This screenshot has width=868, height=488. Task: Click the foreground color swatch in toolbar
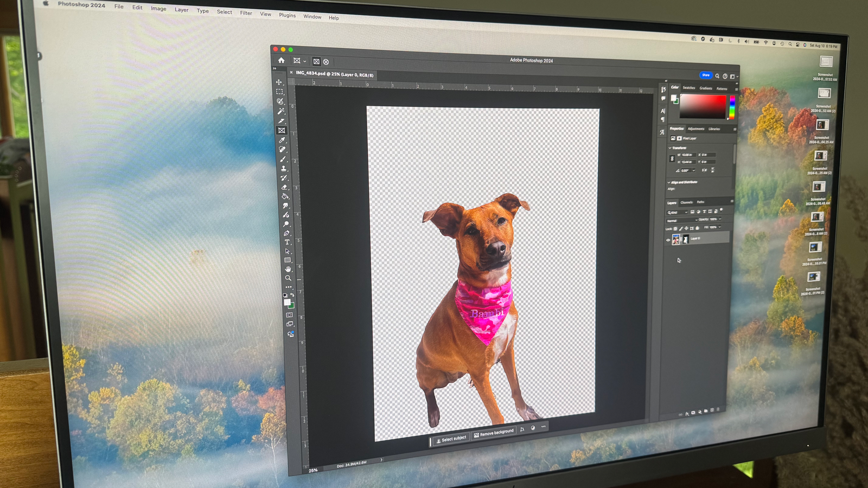pyautogui.click(x=287, y=302)
